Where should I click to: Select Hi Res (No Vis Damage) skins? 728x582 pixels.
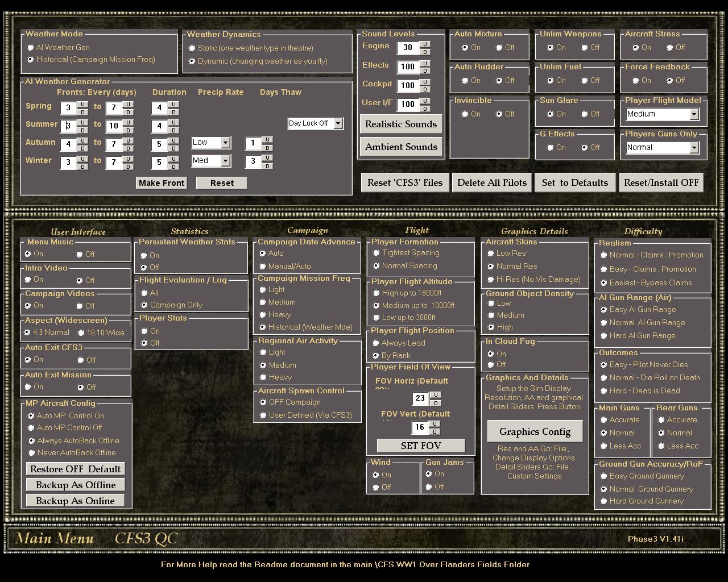click(490, 280)
